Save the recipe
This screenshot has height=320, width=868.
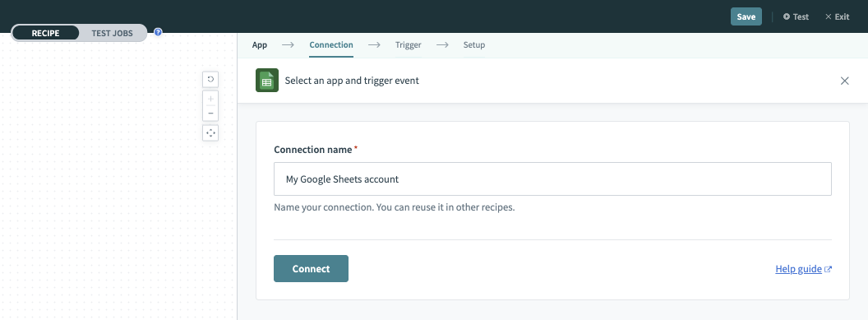click(x=746, y=16)
